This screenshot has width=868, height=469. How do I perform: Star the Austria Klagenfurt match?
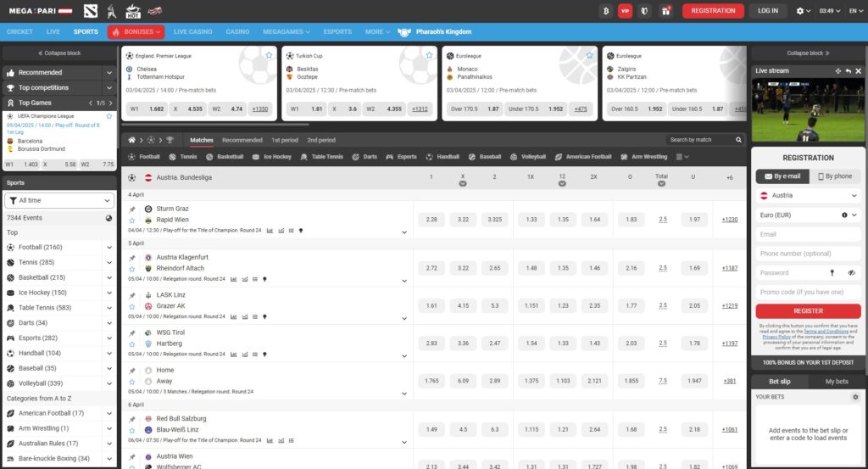[x=131, y=269]
